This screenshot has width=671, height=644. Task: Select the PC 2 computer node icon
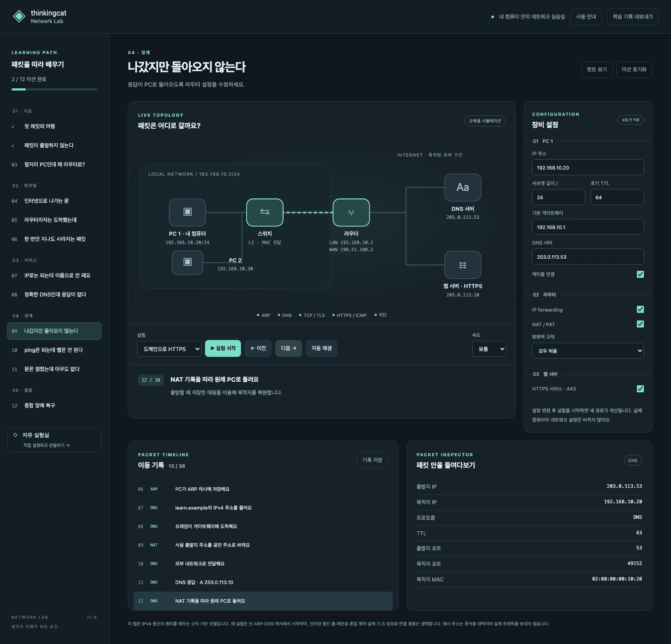click(187, 262)
